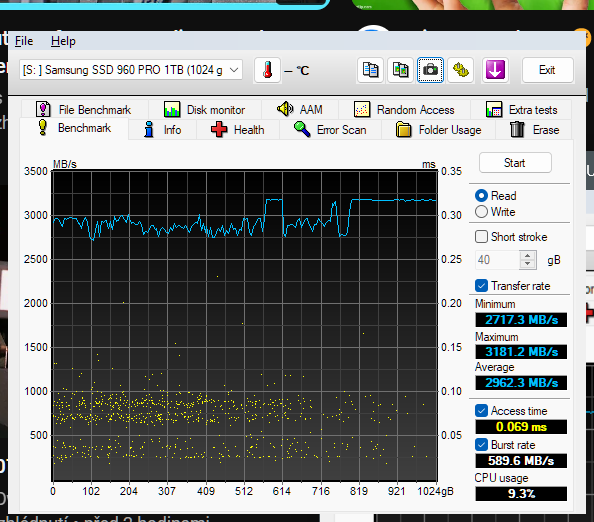This screenshot has width=594, height=522.
Task: Open the AAM tab
Action: click(300, 109)
